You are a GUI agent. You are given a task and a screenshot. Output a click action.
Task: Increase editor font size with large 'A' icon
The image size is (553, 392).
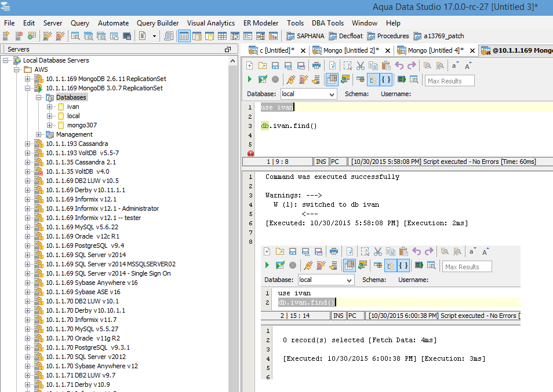click(467, 66)
